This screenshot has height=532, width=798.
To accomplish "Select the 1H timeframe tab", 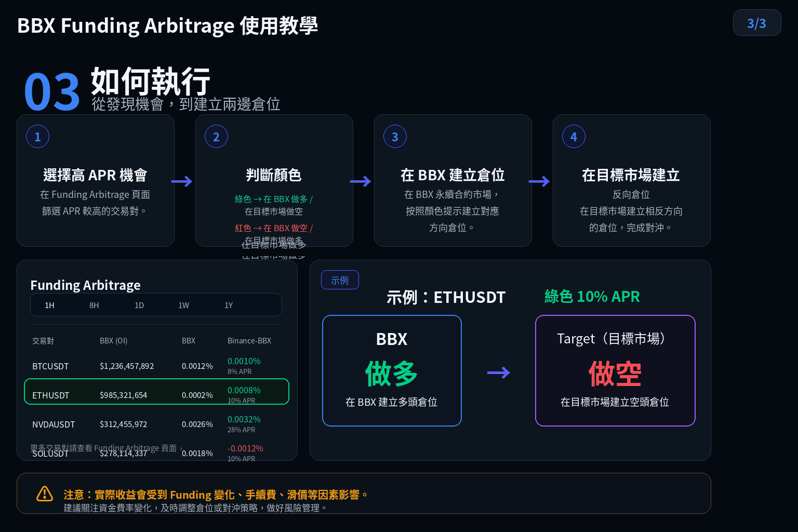I will point(49,305).
